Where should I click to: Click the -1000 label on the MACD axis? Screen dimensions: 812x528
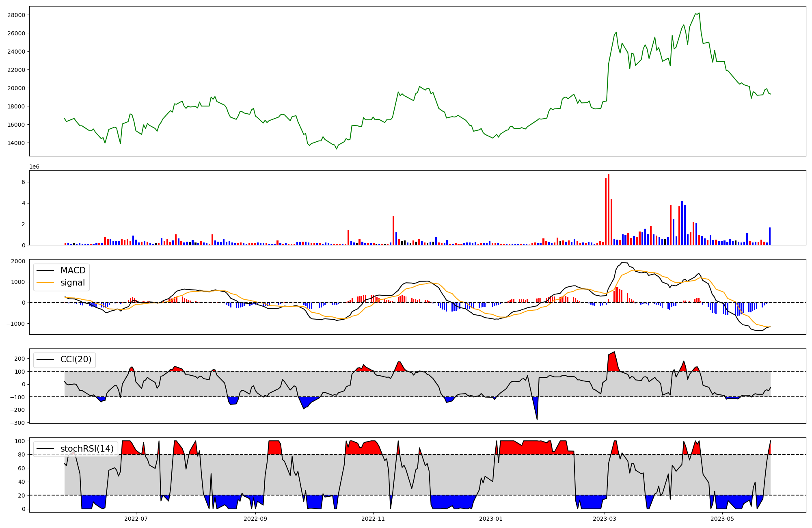[16, 324]
